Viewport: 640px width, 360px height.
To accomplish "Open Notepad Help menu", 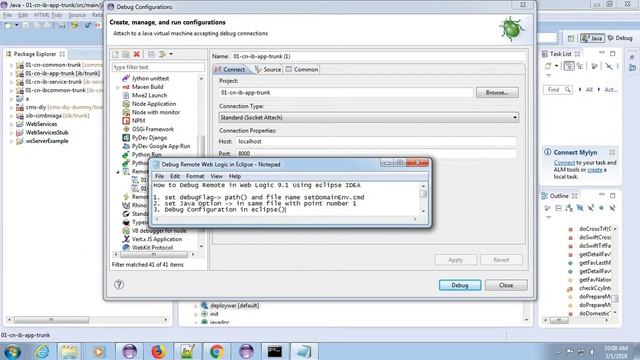I will pyautogui.click(x=235, y=176).
